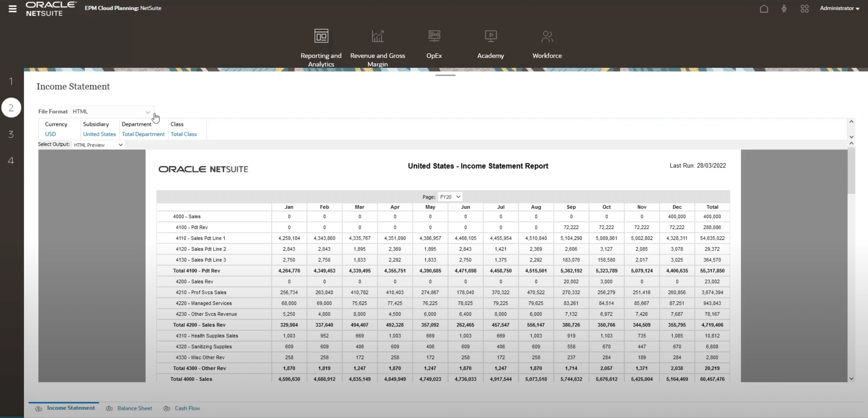Select page 3 in left navigation
The image size is (868, 418).
click(x=11, y=134)
